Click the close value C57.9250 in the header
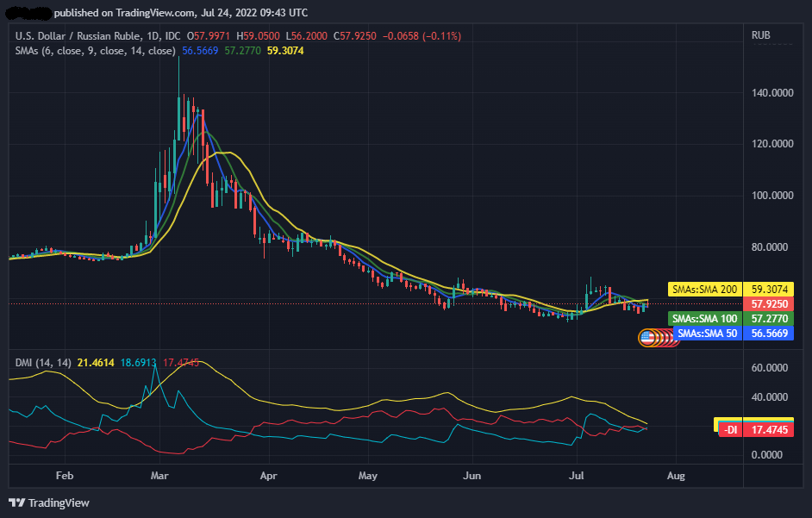Viewport: 812px width, 518px height. click(355, 35)
